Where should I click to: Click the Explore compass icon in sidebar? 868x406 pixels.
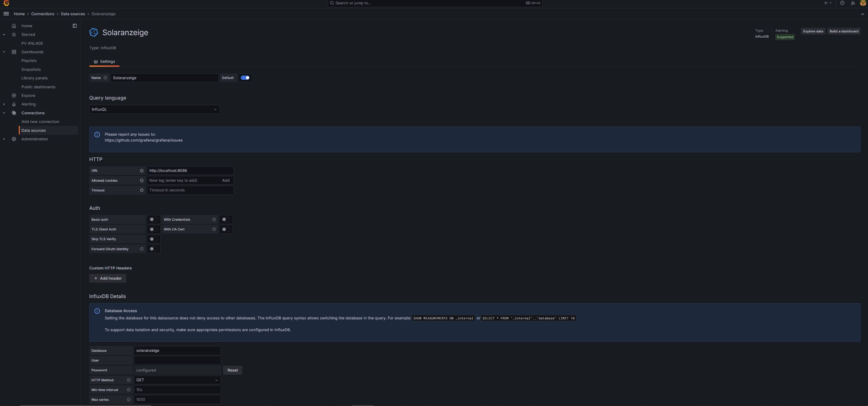(14, 96)
